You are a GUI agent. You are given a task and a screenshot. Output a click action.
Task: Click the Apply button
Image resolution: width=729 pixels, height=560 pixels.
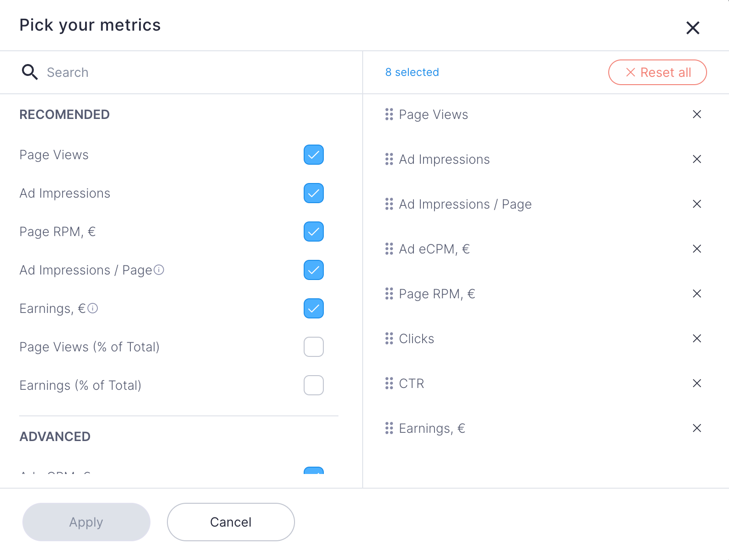[x=86, y=522]
